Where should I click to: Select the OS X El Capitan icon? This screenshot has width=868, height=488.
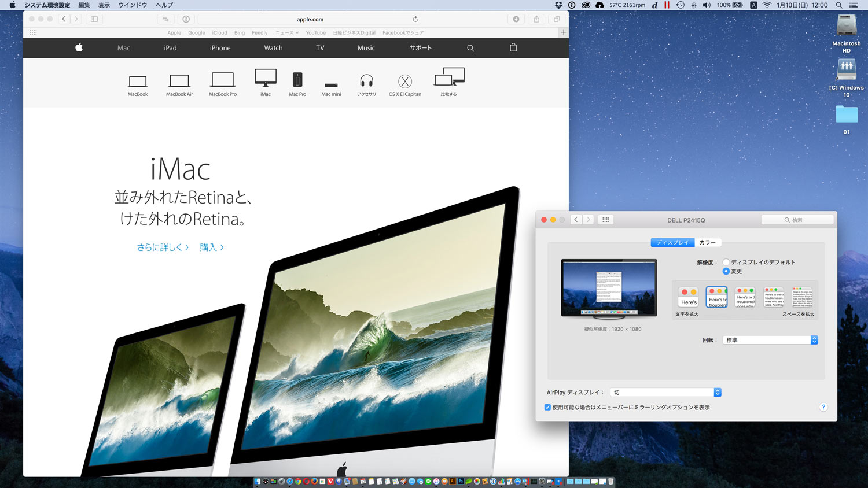(x=405, y=82)
